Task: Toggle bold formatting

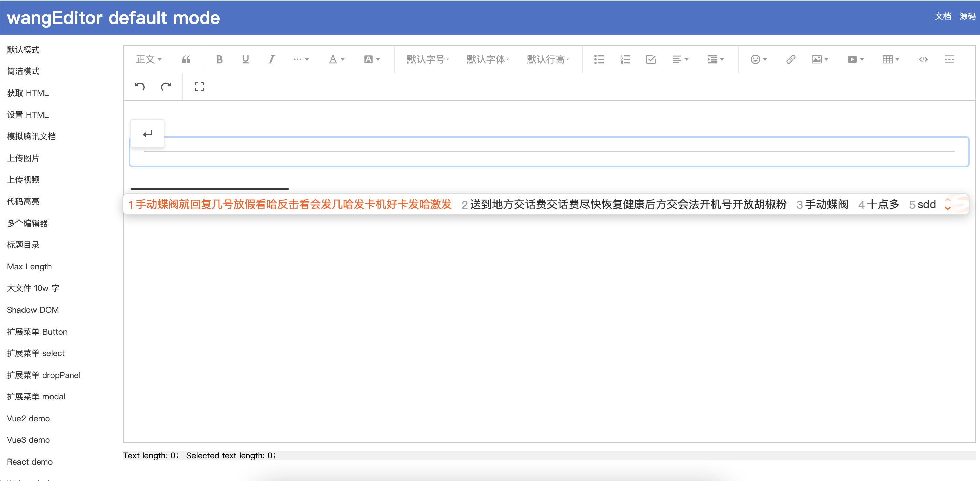Action: pos(219,59)
